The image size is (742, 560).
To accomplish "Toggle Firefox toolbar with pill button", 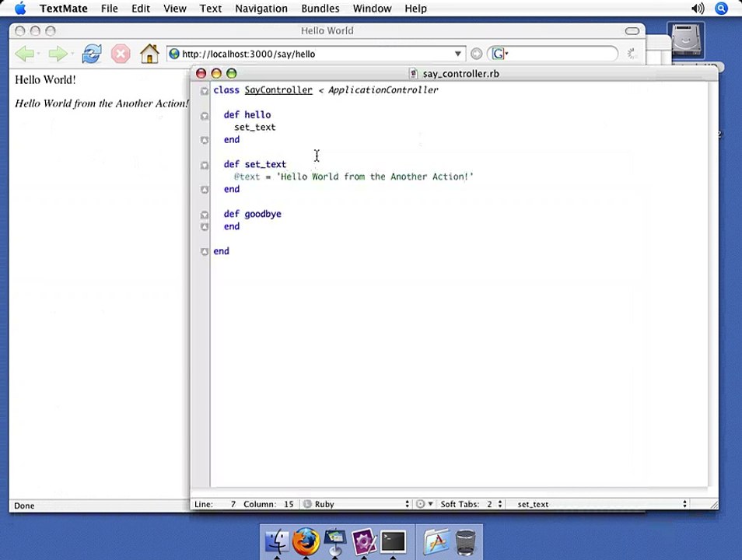I will 632,31.
